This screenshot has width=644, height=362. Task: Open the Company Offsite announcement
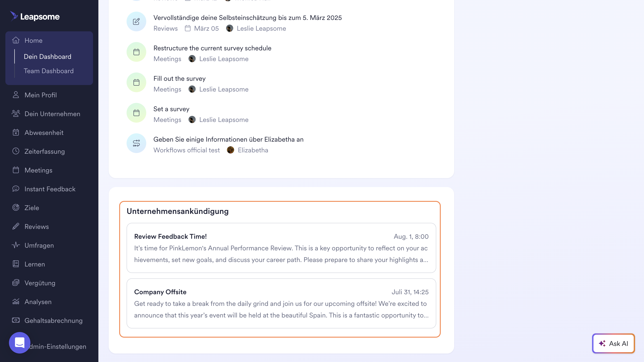281,303
